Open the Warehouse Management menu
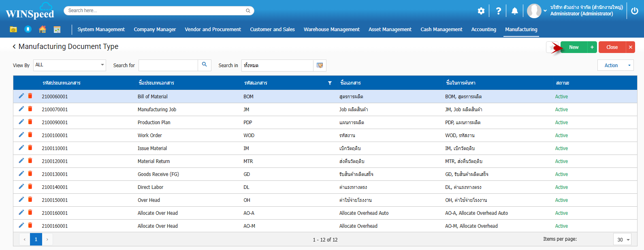644x250 pixels. click(x=331, y=30)
